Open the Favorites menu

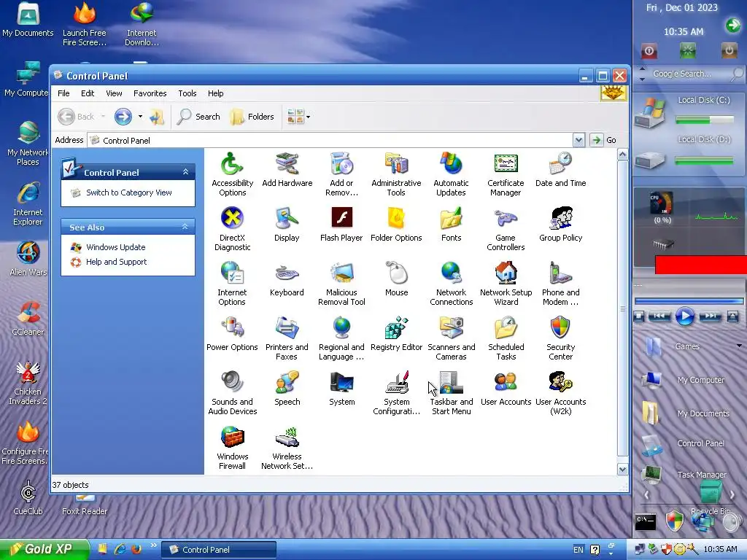(150, 93)
